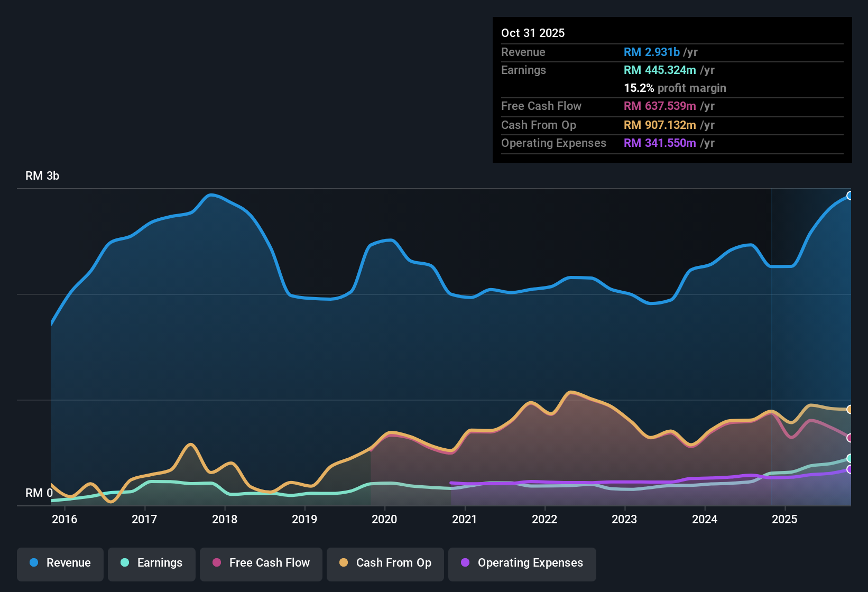868x592 pixels.
Task: Click the blue Revenue dot in the legend
Action: coord(34,563)
